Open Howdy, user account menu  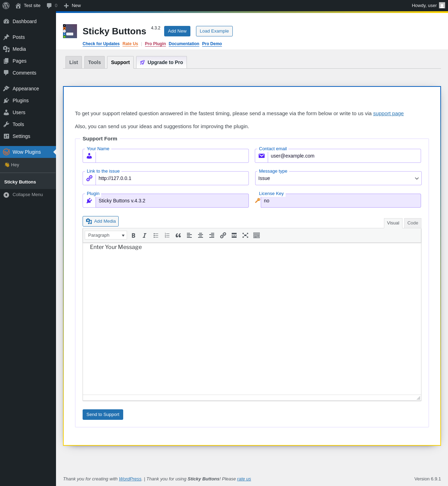point(428,6)
